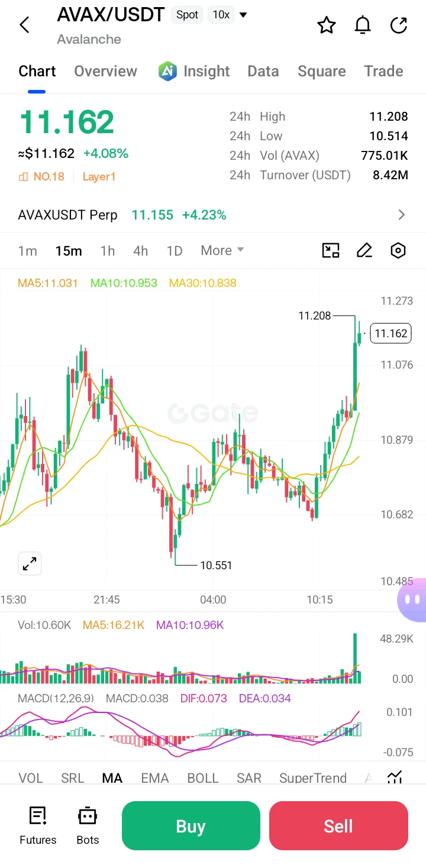
Task: Select the 4h timeframe
Action: point(141,251)
